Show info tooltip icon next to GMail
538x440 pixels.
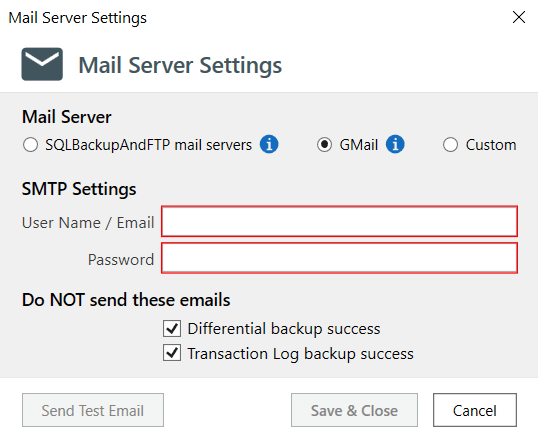395,144
